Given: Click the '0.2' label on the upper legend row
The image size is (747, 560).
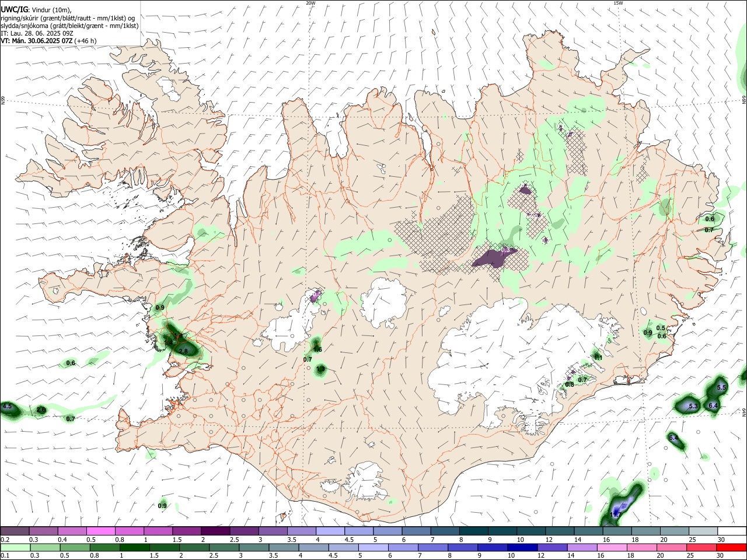Looking at the screenshot, I should click(x=5, y=539).
